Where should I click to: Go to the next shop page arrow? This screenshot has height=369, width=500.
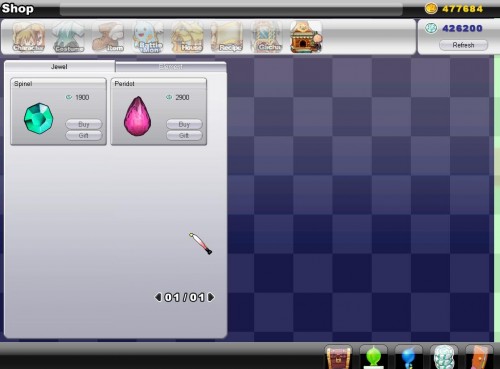211,297
